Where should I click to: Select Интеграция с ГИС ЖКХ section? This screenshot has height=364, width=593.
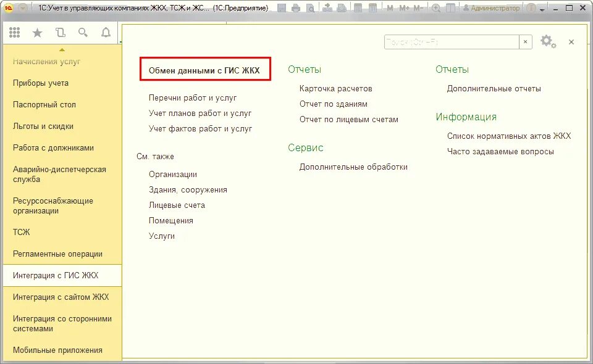click(62, 275)
